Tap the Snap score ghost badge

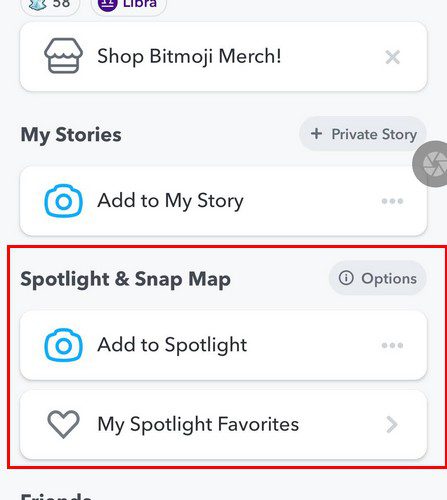pyautogui.click(x=50, y=5)
